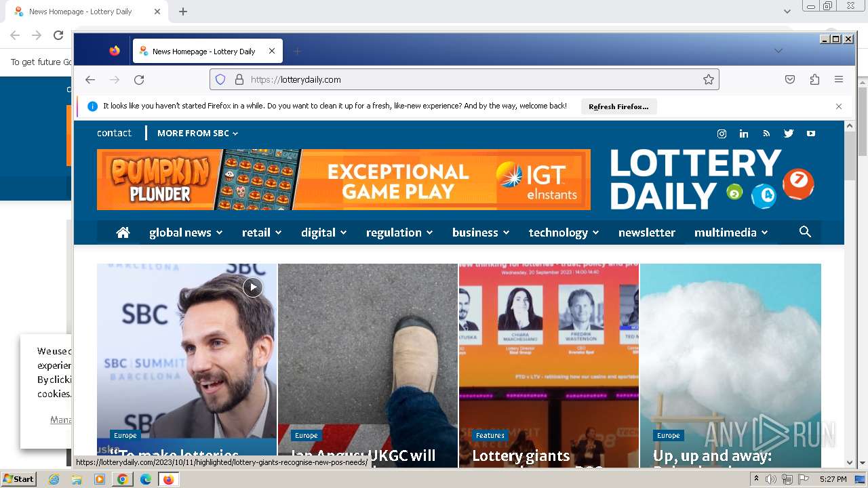Expand retail menu
The width and height of the screenshot is (868, 488).
[x=262, y=232]
